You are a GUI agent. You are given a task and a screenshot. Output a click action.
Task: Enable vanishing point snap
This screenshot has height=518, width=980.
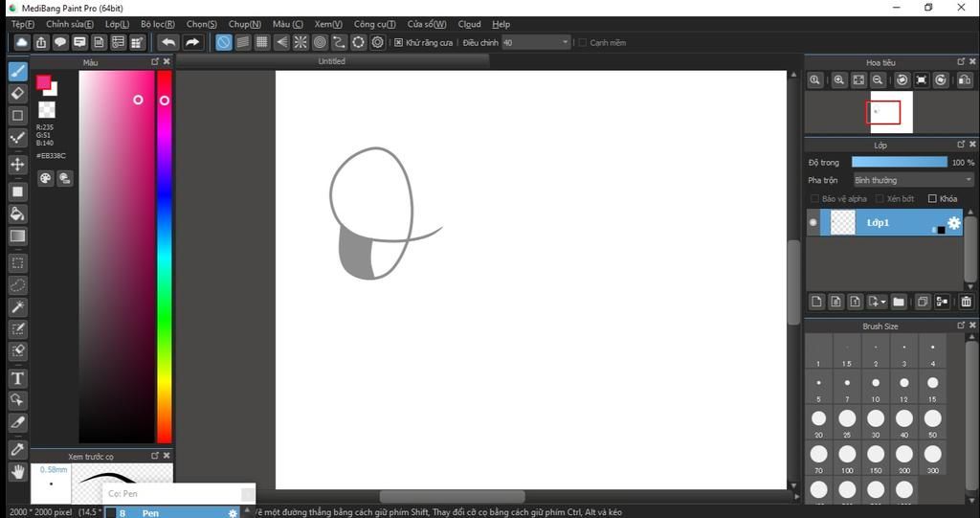282,42
